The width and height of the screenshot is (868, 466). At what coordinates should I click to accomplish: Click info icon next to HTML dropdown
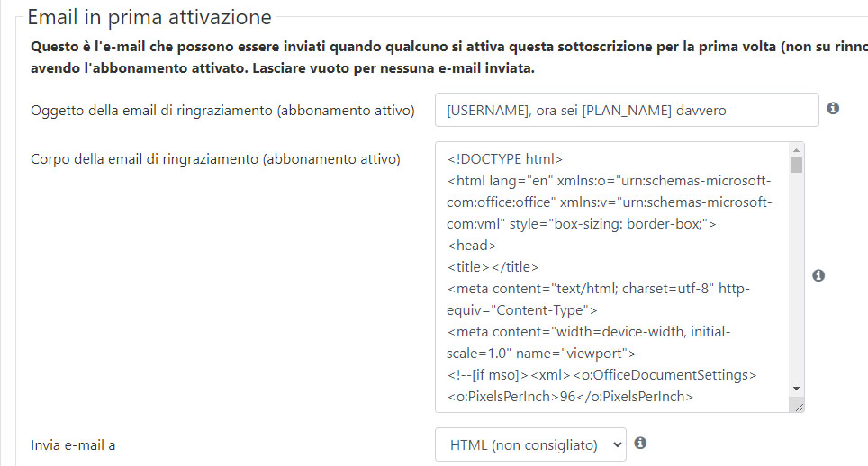(640, 443)
